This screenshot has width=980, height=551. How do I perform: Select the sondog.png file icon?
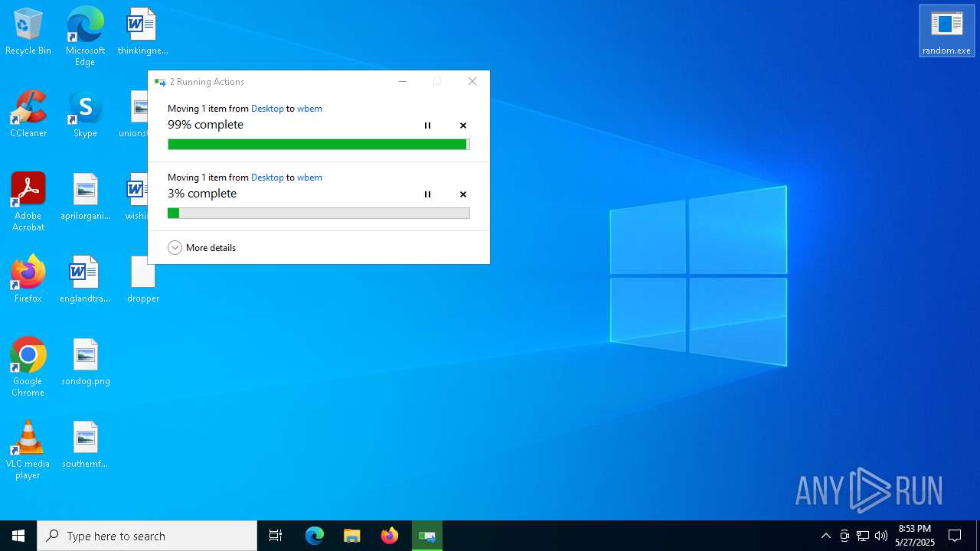click(x=86, y=362)
